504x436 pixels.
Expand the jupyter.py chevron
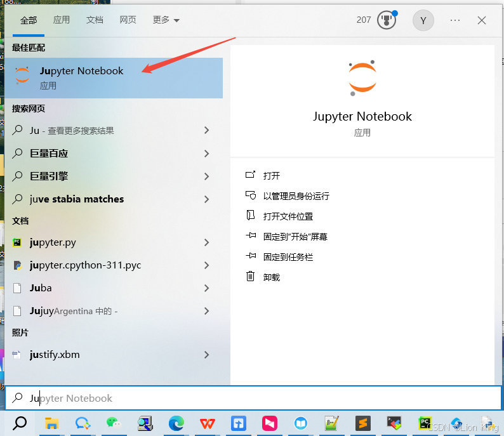click(x=207, y=242)
